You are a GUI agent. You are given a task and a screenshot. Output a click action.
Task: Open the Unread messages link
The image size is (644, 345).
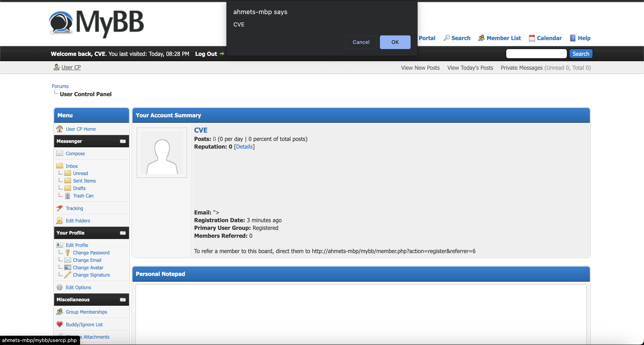tap(80, 173)
